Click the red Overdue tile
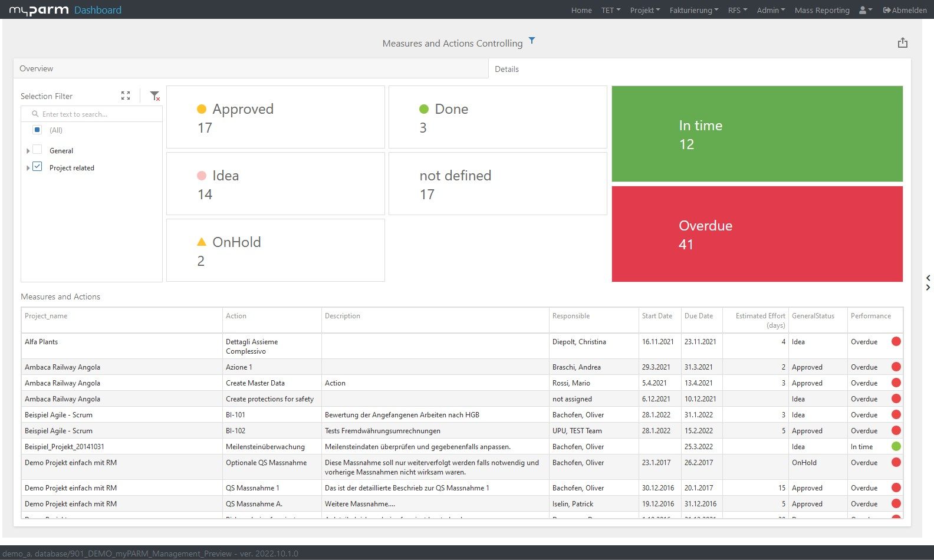The height and width of the screenshot is (560, 934). click(757, 234)
